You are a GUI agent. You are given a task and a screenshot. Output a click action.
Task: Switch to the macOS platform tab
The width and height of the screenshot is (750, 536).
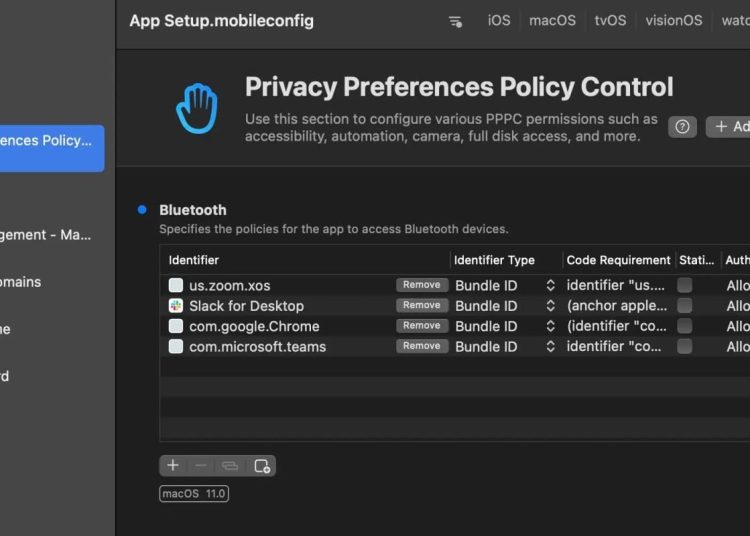tap(552, 21)
